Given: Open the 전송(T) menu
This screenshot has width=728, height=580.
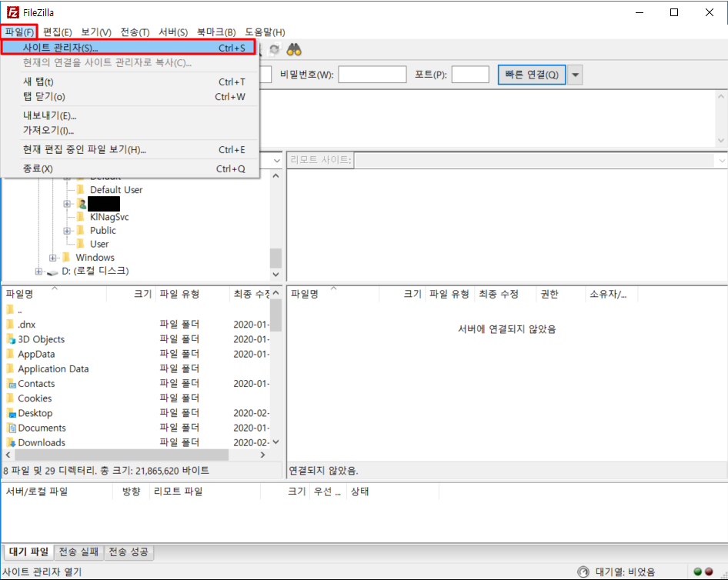Looking at the screenshot, I should 135,32.
